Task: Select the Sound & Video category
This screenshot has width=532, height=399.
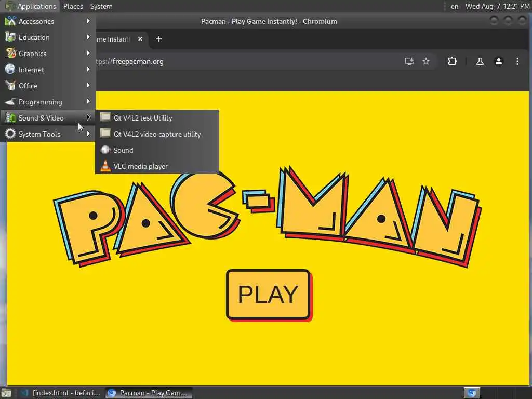Action: pos(48,118)
